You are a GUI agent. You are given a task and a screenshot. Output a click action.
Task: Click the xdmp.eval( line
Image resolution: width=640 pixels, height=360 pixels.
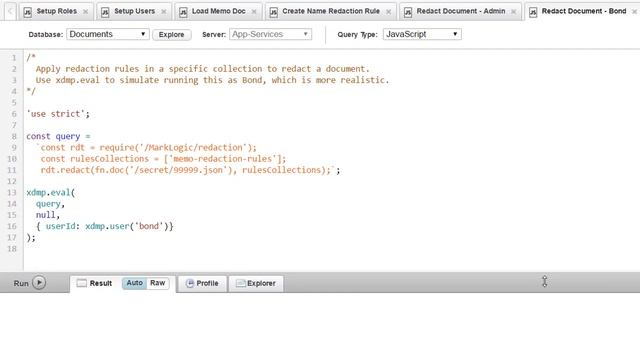(51, 192)
